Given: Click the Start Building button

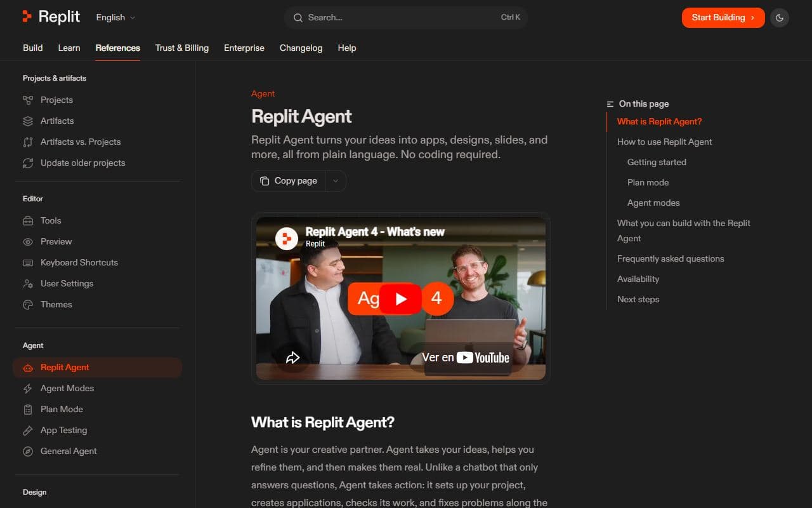Looking at the screenshot, I should 723,18.
